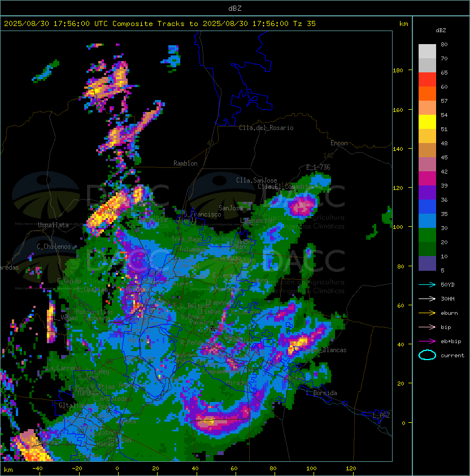The width and height of the screenshot is (470, 476).
Task: Click the 'km' unit label at top right
Action: point(403,24)
